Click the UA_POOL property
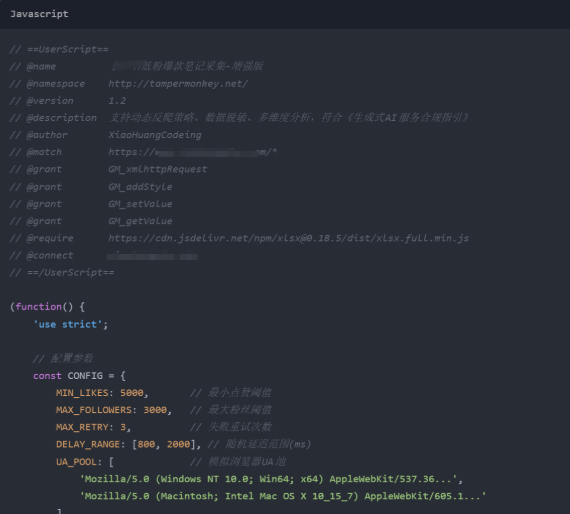This screenshot has width=570, height=514. tap(76, 462)
